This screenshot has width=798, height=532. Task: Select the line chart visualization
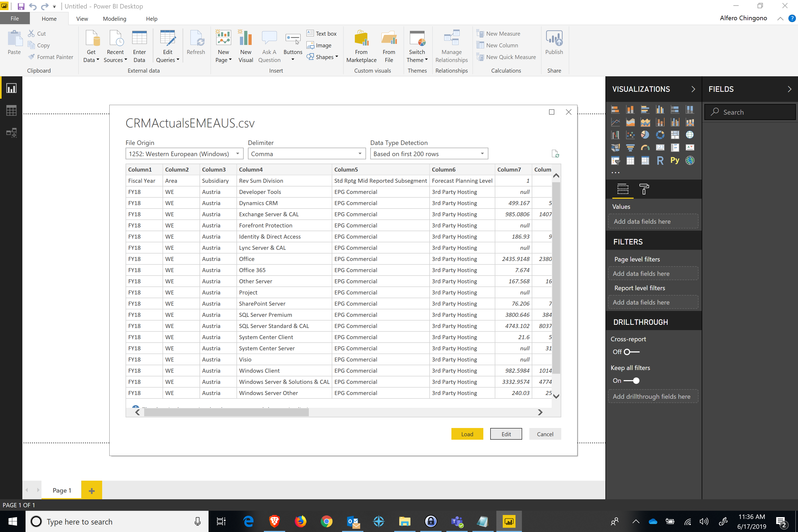pyautogui.click(x=615, y=122)
